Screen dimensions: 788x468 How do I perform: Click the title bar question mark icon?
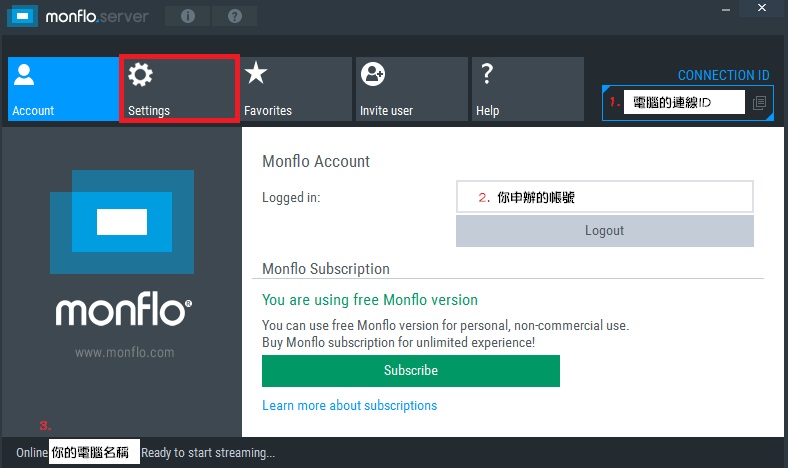234,16
